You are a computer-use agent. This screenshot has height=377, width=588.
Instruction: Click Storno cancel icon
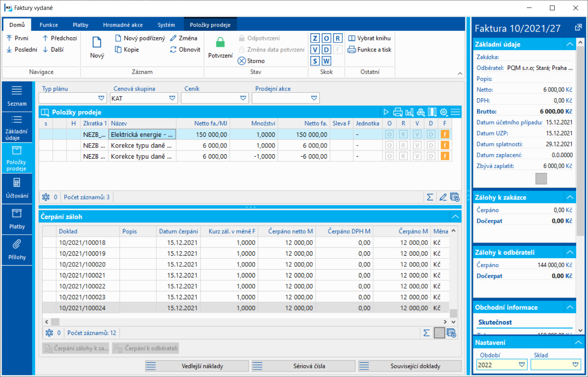coord(242,61)
